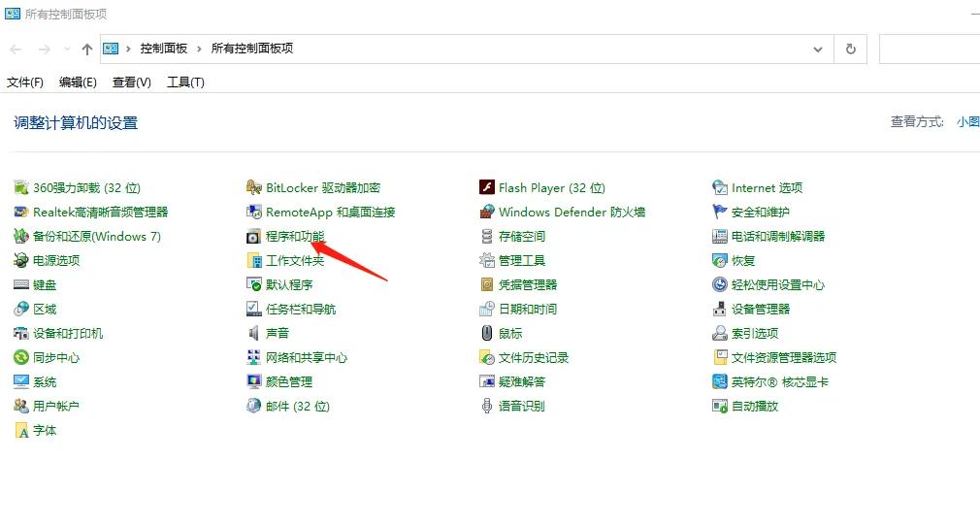Click the 英特尔® 核芯显卡 icon
The width and height of the screenshot is (980, 526).
pyautogui.click(x=720, y=381)
